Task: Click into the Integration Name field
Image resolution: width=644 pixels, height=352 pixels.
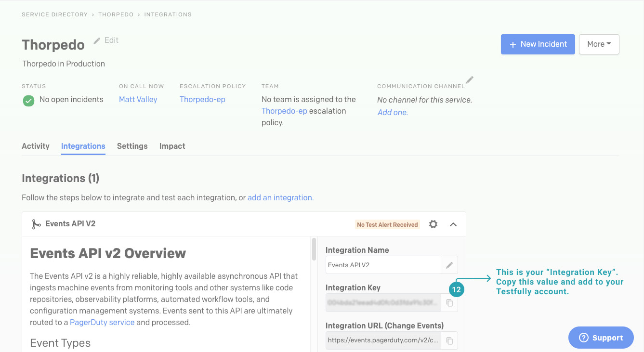Action: (x=383, y=265)
